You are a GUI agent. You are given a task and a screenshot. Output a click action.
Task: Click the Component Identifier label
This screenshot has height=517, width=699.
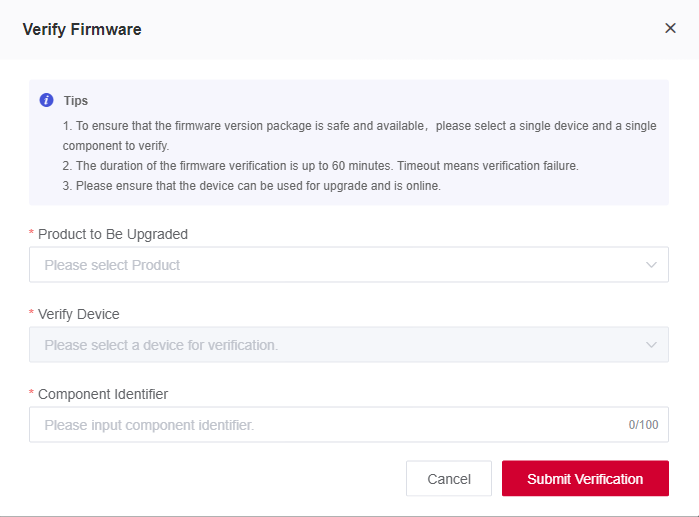tap(103, 394)
